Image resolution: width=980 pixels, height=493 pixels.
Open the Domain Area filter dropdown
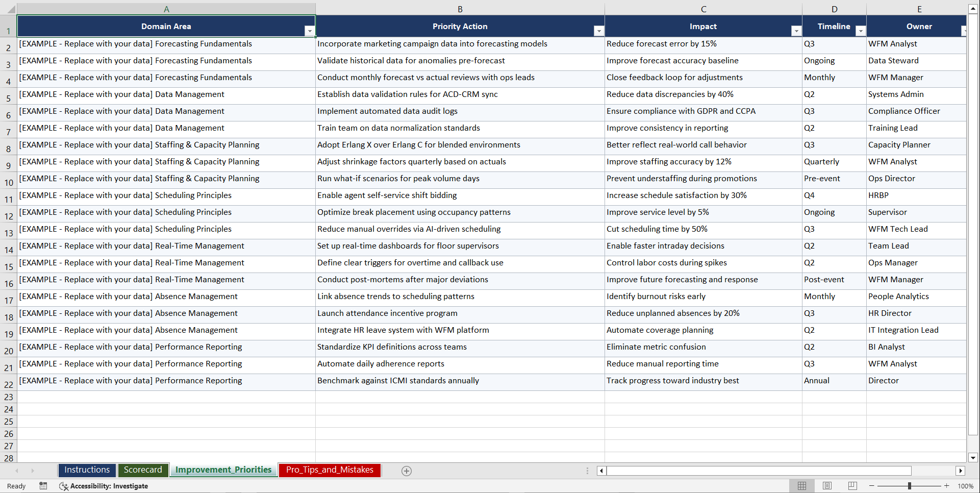click(x=310, y=31)
